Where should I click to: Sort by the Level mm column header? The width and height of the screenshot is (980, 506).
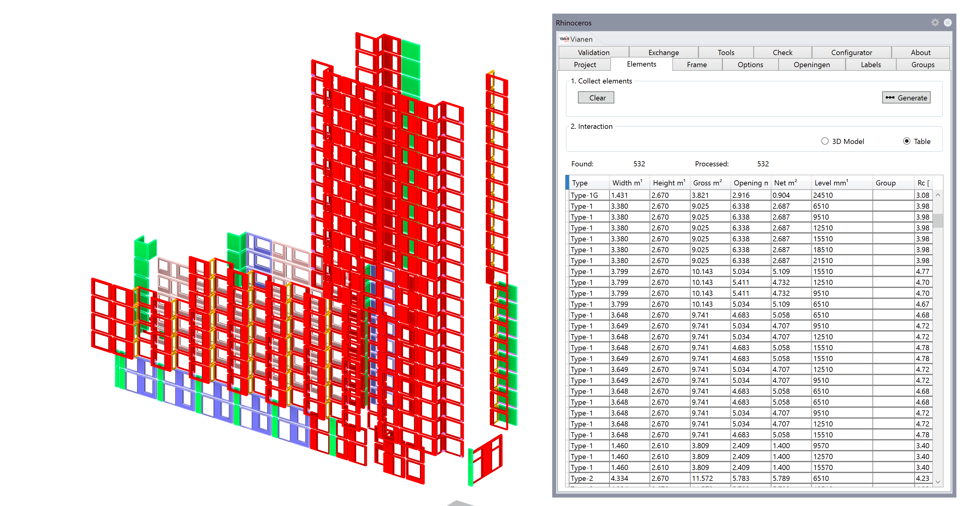842,183
